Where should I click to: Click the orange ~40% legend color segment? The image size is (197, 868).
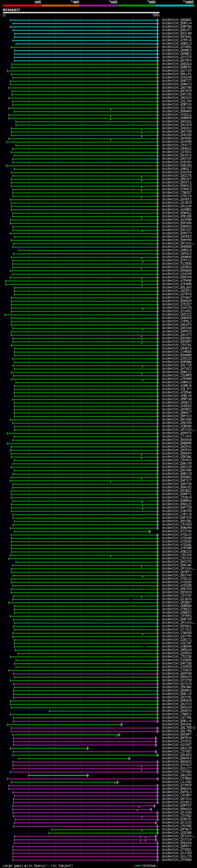[60, 6]
